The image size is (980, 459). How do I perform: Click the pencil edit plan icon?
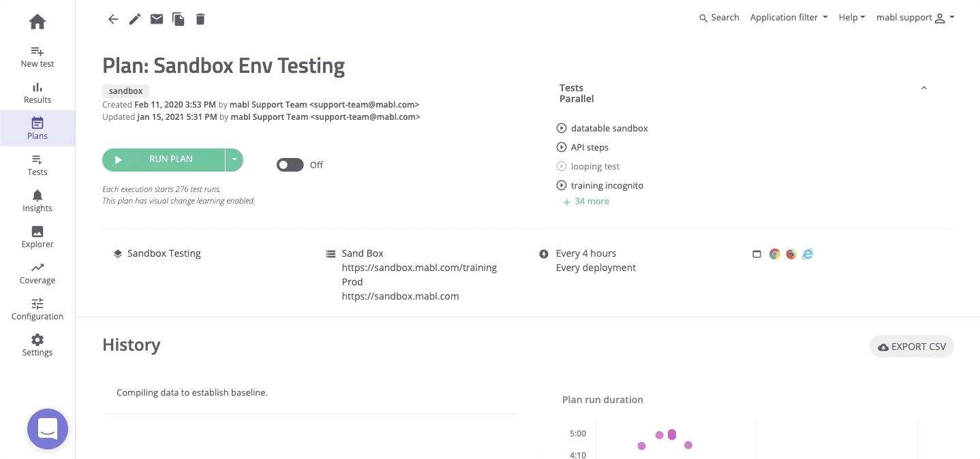coord(135,19)
